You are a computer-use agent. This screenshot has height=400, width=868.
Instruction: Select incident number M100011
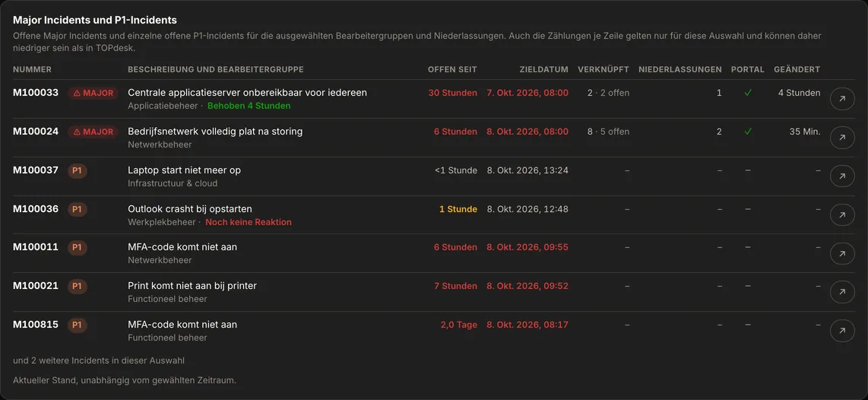36,248
